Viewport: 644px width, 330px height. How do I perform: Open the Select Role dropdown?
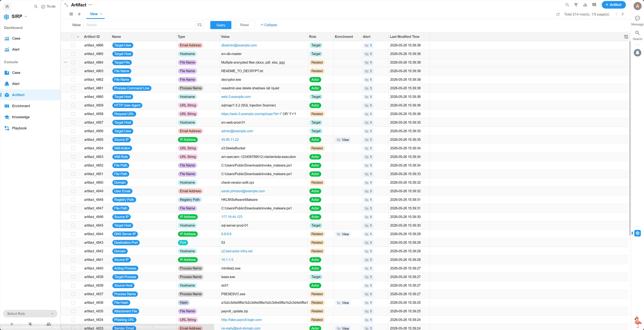30,314
